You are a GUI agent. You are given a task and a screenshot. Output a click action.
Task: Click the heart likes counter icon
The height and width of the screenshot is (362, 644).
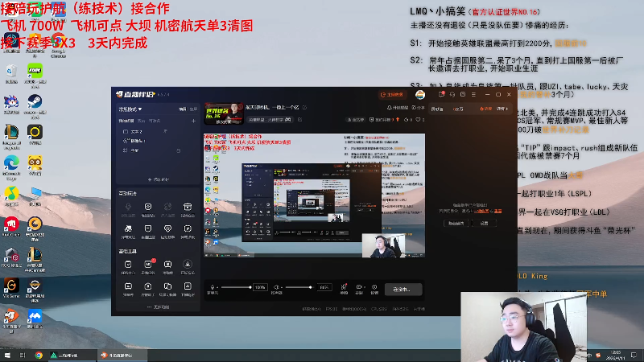pyautogui.click(x=419, y=120)
